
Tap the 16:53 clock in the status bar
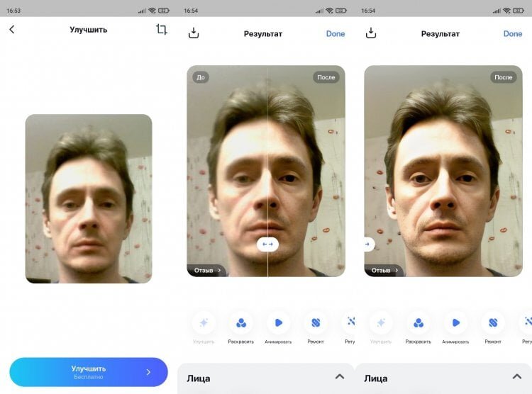(x=13, y=11)
